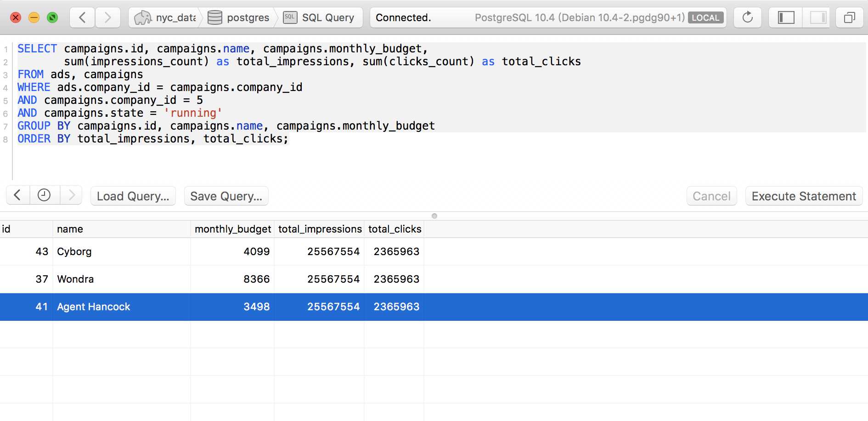The image size is (868, 421).
Task: Select the Agent Hancock name cell
Action: click(122, 307)
